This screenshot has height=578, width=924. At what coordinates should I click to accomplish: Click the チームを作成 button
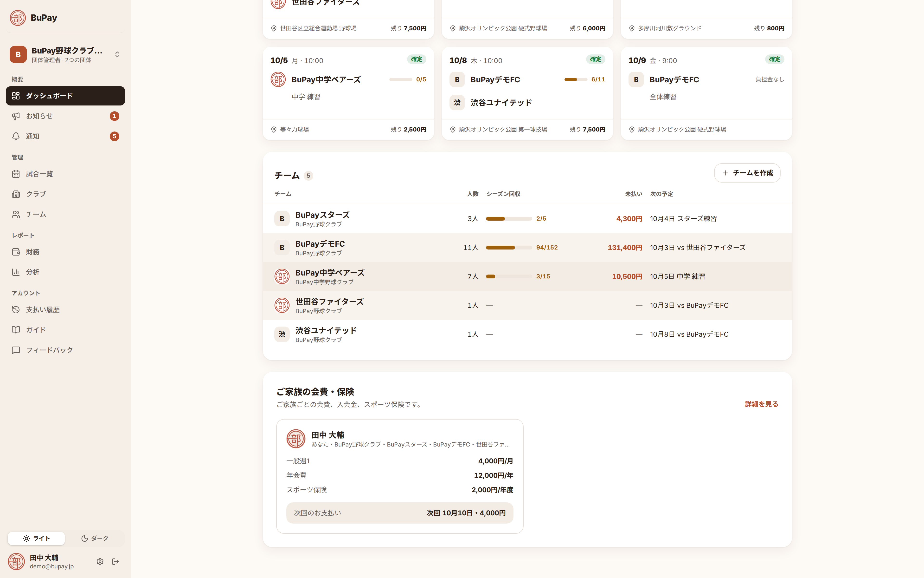(x=747, y=173)
